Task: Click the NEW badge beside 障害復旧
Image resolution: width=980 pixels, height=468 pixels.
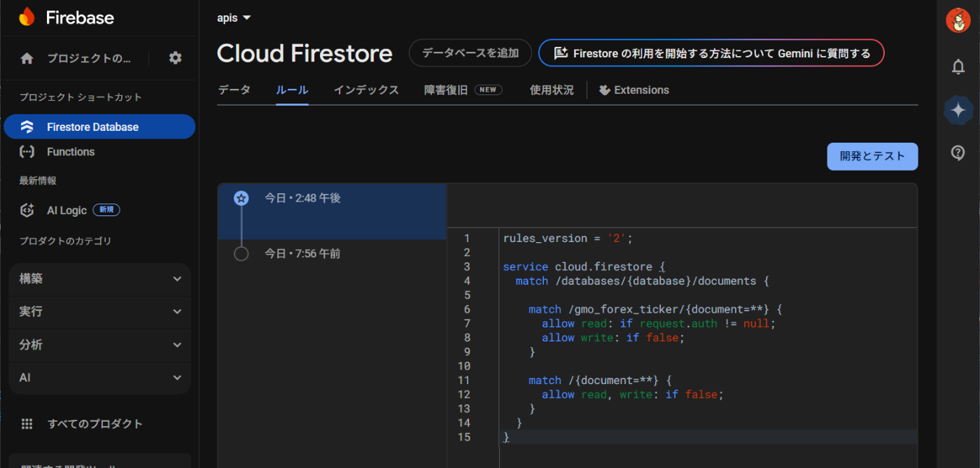Action: [x=488, y=90]
